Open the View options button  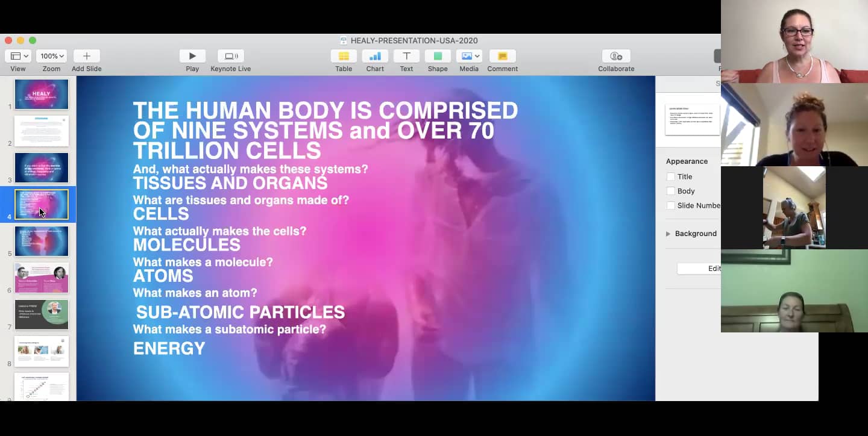(x=18, y=56)
